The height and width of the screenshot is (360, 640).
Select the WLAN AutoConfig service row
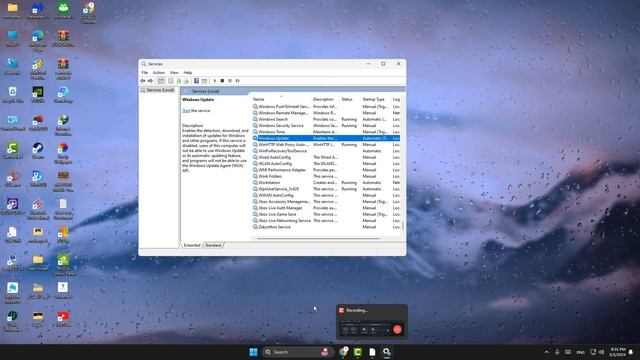point(326,164)
